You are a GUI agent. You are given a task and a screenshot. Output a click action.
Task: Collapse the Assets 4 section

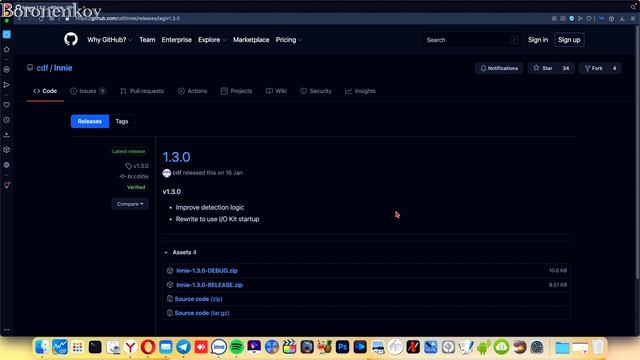tap(180, 252)
